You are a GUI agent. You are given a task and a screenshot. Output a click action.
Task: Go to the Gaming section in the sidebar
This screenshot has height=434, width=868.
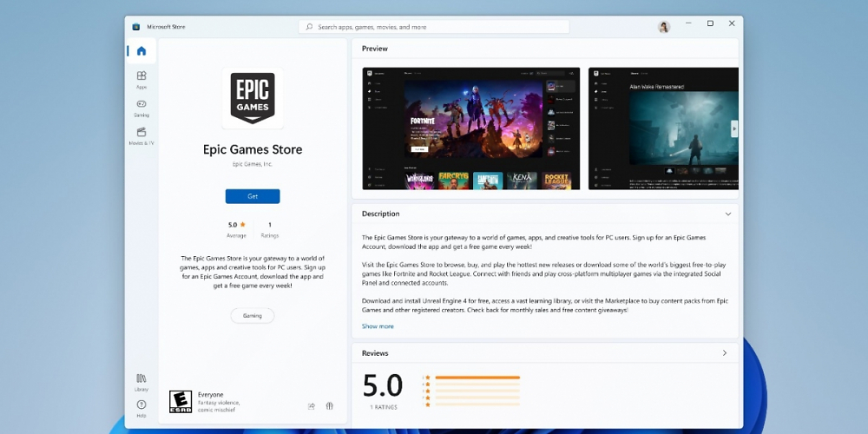tap(141, 108)
